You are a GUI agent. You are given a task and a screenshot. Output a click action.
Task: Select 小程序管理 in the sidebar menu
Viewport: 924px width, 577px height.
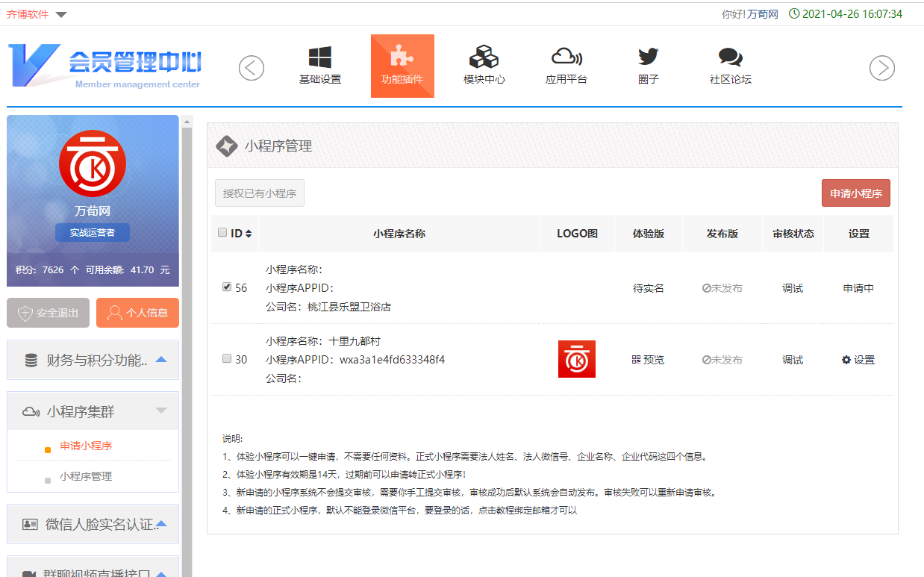point(86,476)
